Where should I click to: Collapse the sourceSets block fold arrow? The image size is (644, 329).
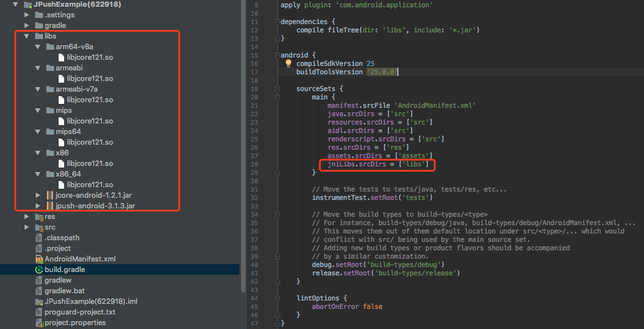tap(277, 88)
